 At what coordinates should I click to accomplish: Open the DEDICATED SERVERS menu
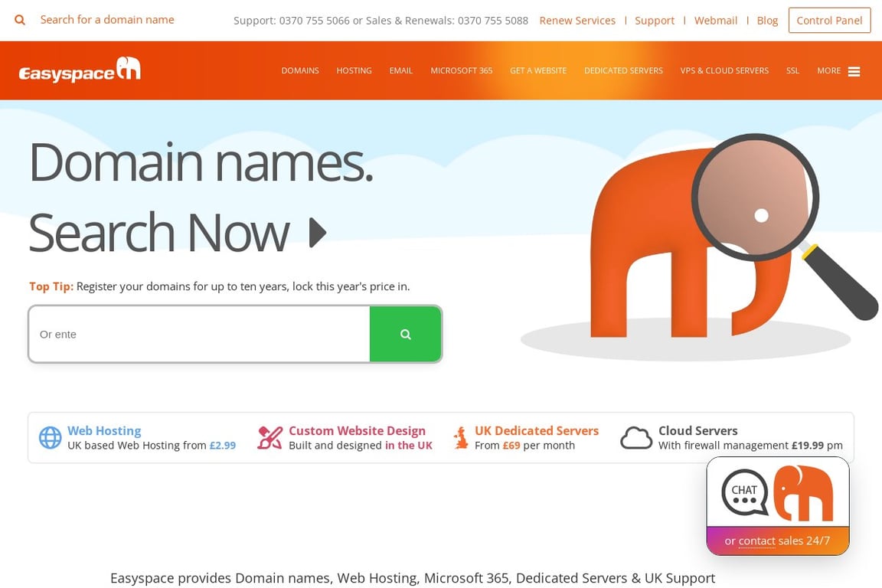[623, 70]
